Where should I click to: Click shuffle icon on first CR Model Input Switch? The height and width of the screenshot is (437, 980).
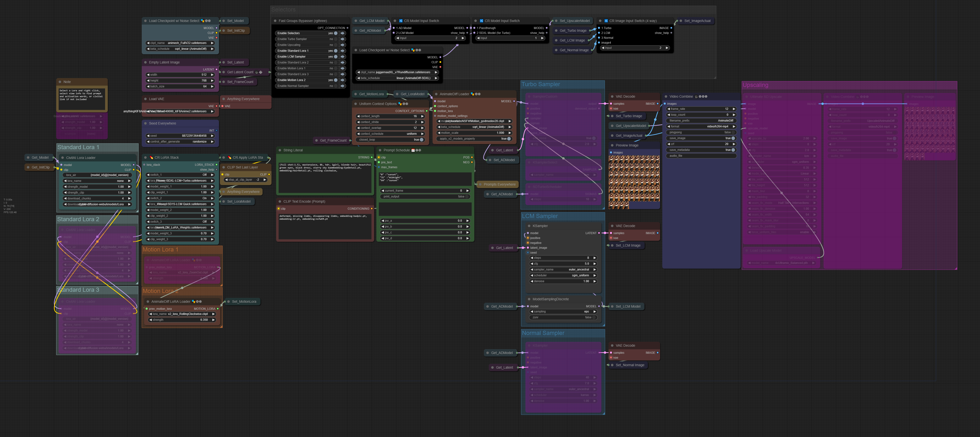(401, 21)
